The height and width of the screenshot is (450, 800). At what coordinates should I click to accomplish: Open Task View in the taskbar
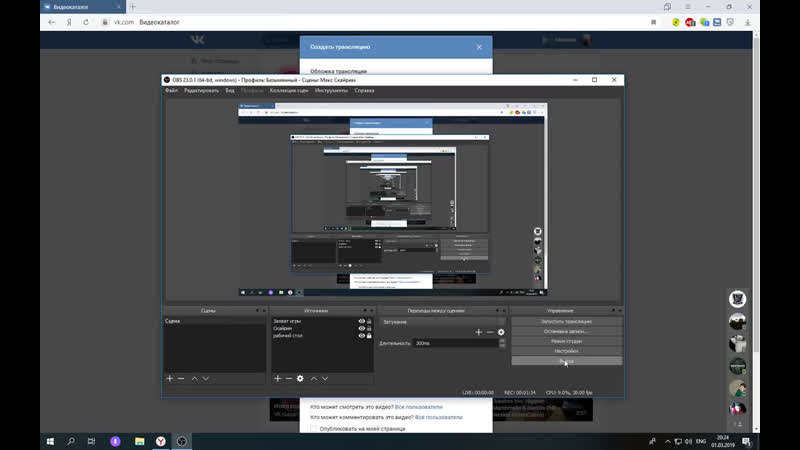91,441
